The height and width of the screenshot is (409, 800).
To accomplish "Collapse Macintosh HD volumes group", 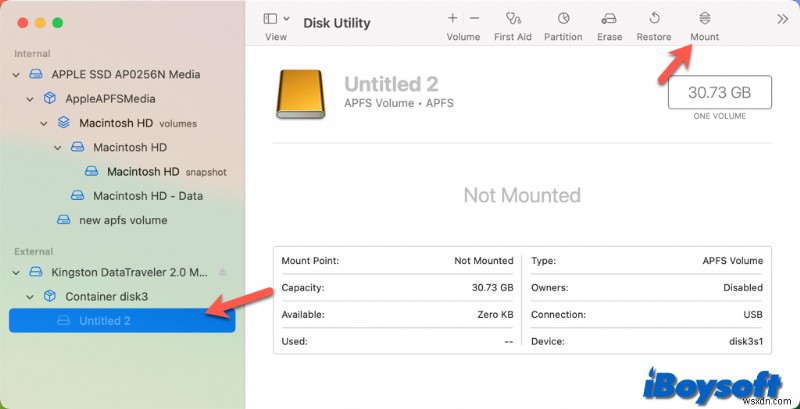I will (x=44, y=123).
